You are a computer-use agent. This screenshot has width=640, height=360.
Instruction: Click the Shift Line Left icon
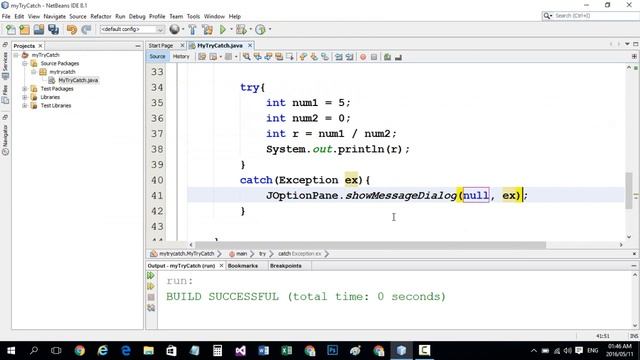click(x=338, y=57)
